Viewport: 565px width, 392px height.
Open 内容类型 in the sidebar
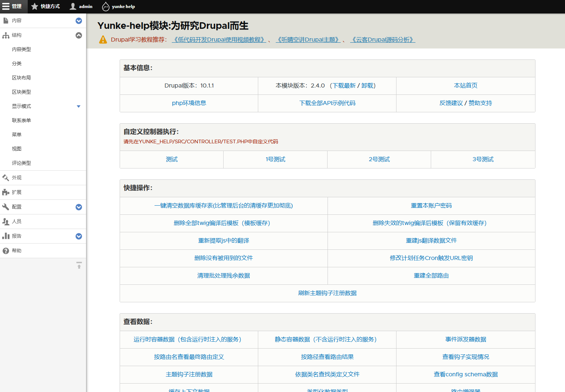(22, 49)
